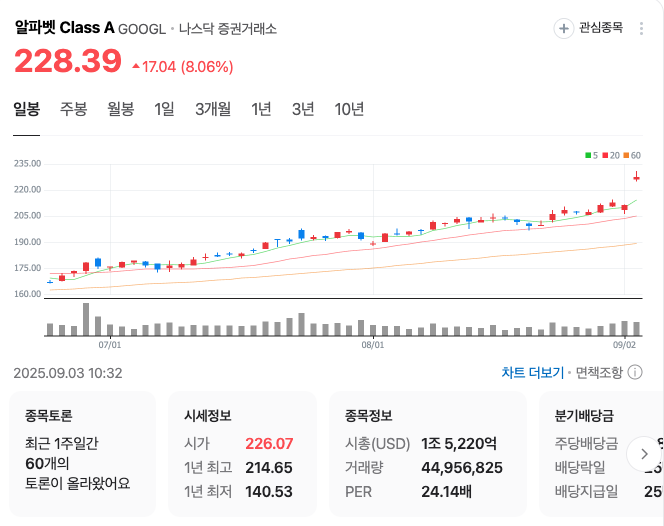The image size is (664, 526).
Task: Switch to the 주봉 weekly chart tab
Action: tap(73, 109)
